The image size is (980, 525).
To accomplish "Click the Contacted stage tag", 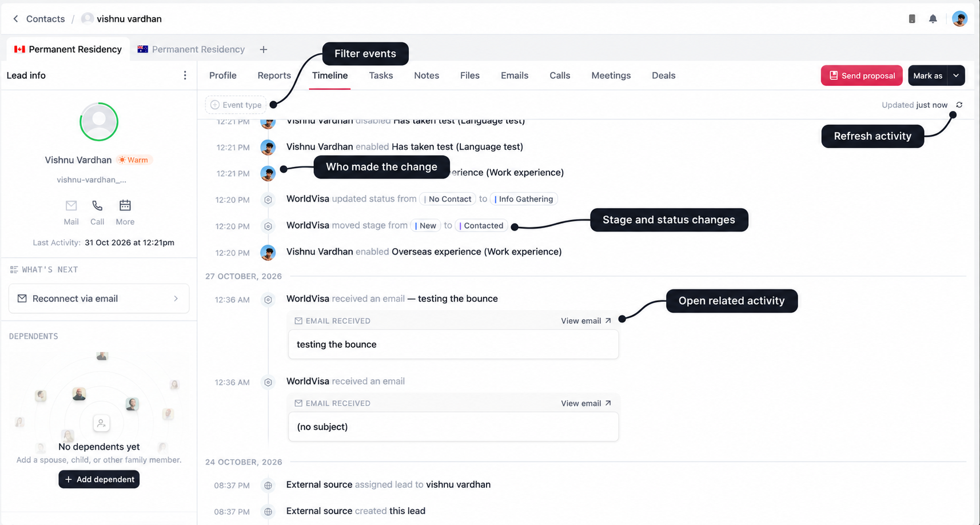I will pos(481,226).
